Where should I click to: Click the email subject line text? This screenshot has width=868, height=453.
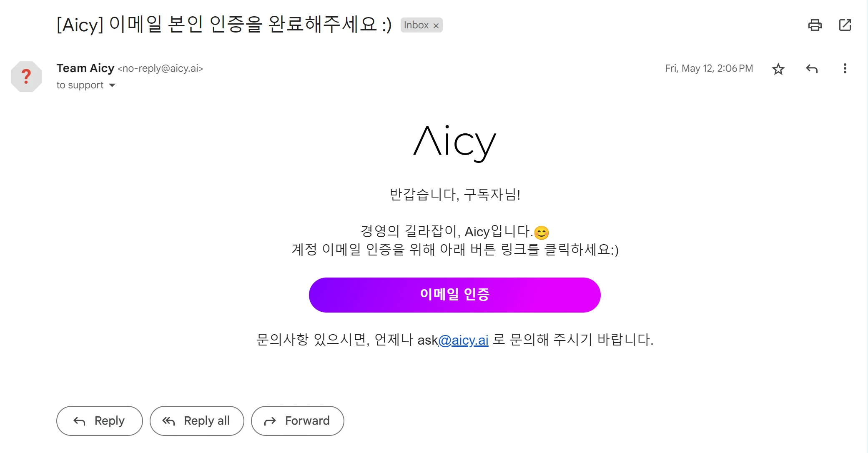(224, 25)
